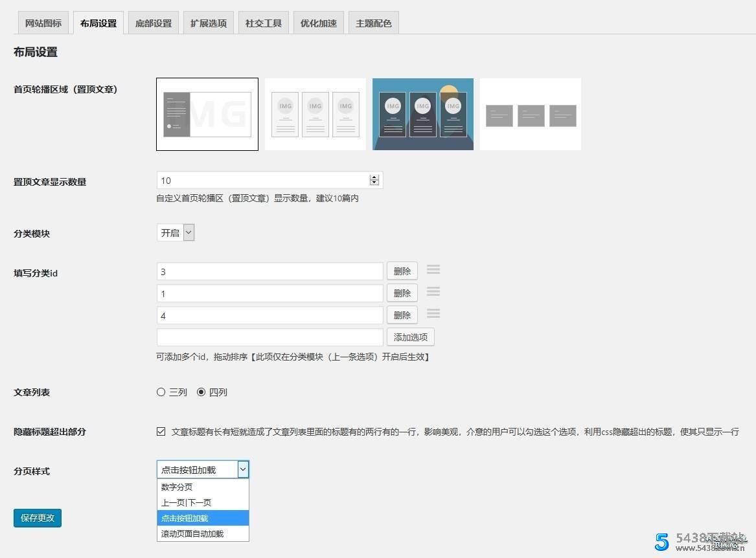This screenshot has height=558, width=756.
Task: Click the 保存更改 button
Action: 38,518
